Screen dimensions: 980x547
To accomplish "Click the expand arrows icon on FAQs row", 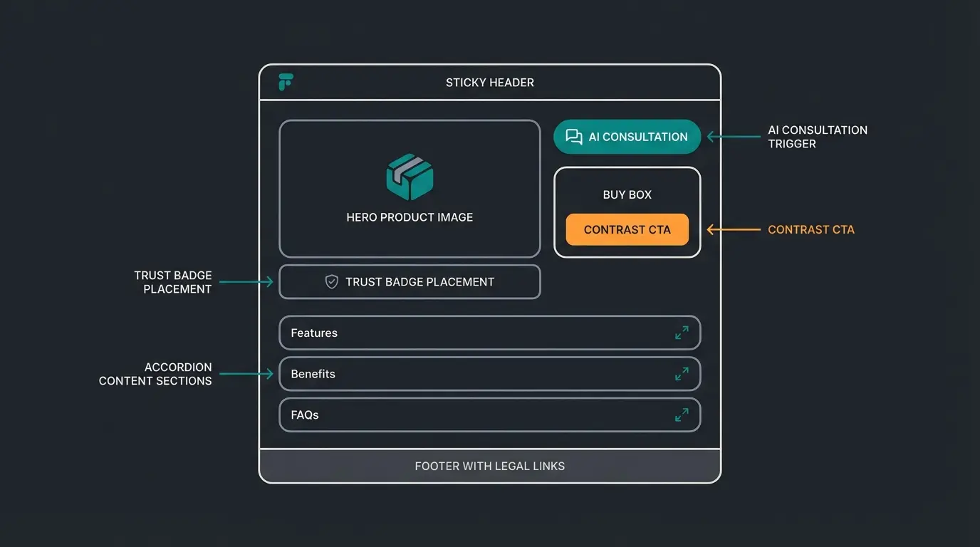I will 682,415.
